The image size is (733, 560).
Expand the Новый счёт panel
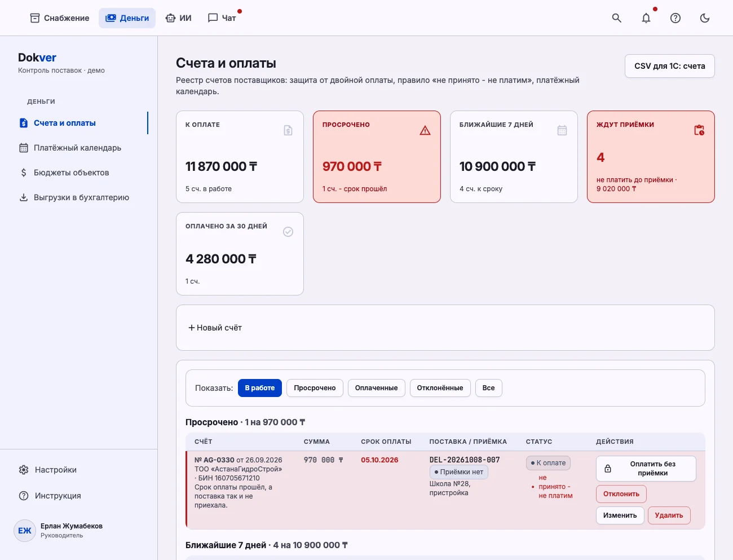coord(215,328)
